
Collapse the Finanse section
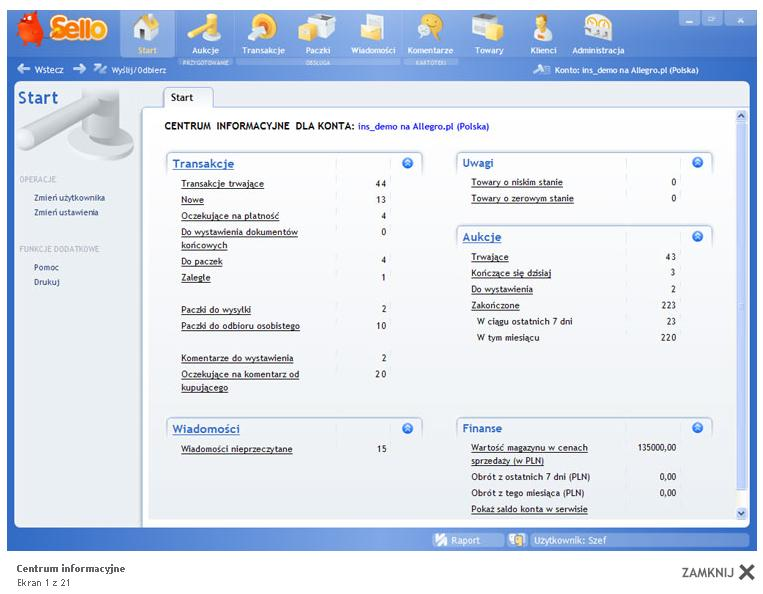point(697,428)
